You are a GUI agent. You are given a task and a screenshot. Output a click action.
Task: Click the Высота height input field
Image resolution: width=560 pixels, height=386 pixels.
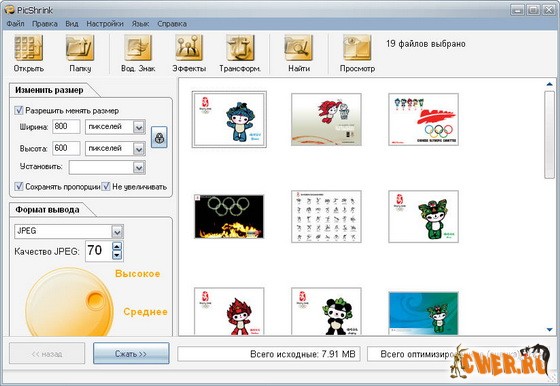[x=66, y=149]
